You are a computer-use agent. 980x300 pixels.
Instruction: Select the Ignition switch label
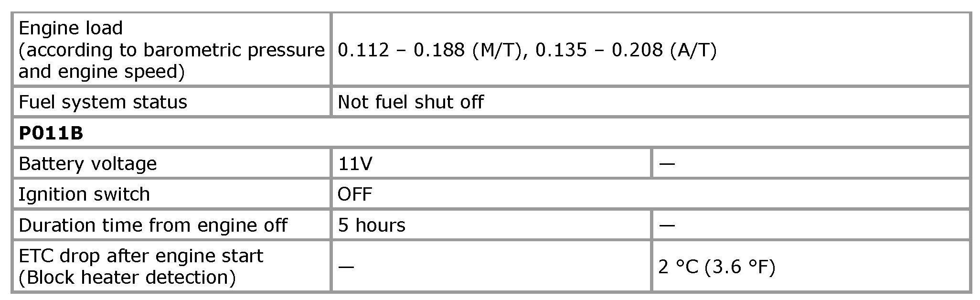[x=84, y=194]
